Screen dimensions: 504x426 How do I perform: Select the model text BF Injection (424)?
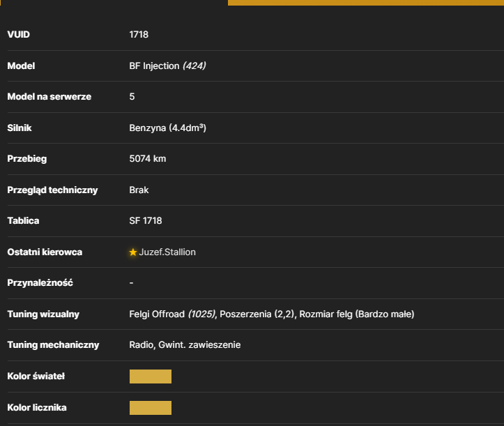(167, 66)
